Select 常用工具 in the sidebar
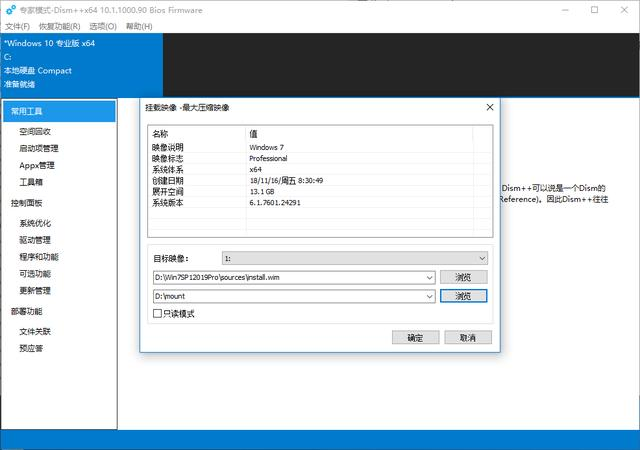 click(59, 111)
